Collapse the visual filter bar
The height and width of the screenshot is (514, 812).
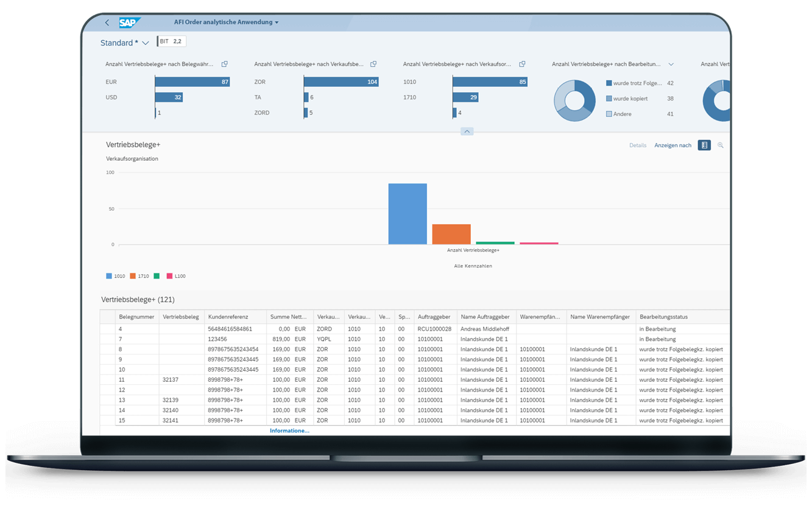click(467, 131)
